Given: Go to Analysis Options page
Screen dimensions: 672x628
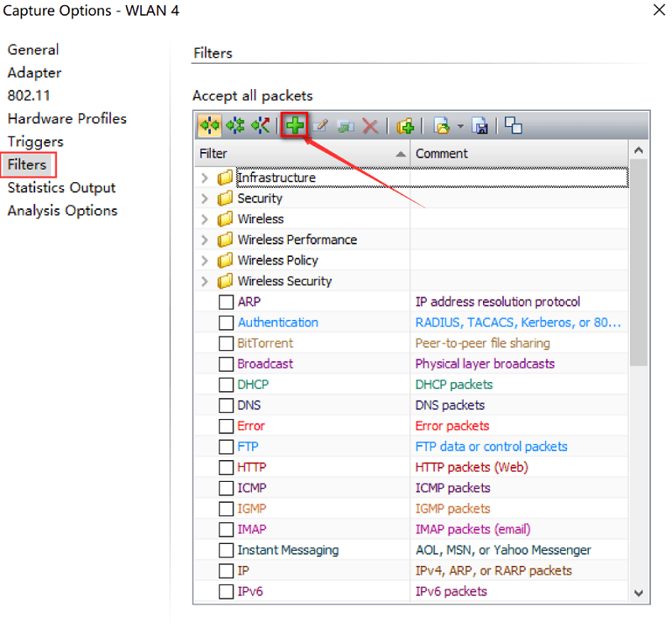Looking at the screenshot, I should [62, 211].
